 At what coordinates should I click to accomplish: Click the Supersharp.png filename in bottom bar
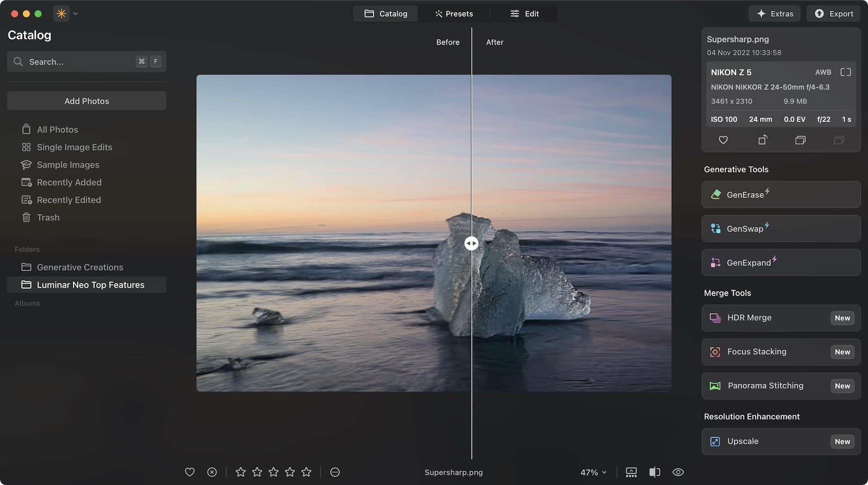point(453,472)
